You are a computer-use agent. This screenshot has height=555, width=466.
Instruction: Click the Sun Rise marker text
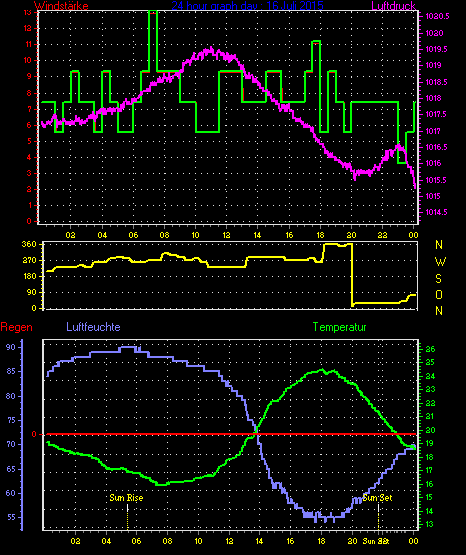click(x=126, y=498)
